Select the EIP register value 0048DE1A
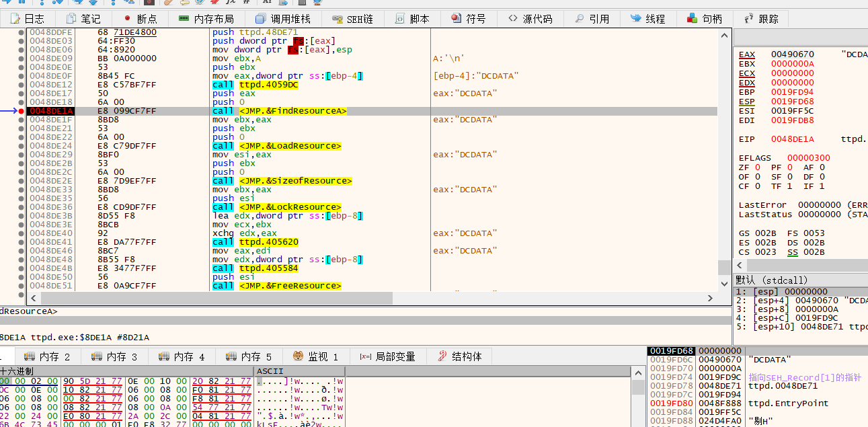Screen dimensions: 868x427 [x=792, y=139]
